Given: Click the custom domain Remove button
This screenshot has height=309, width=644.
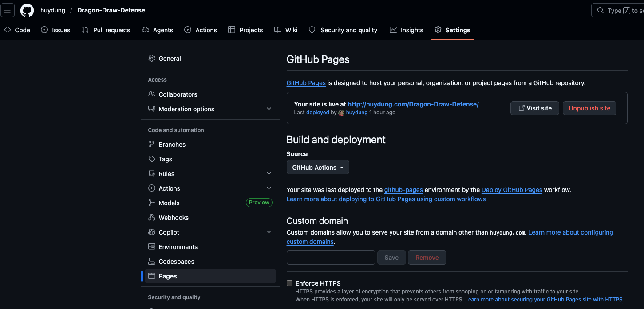Looking at the screenshot, I should [427, 258].
